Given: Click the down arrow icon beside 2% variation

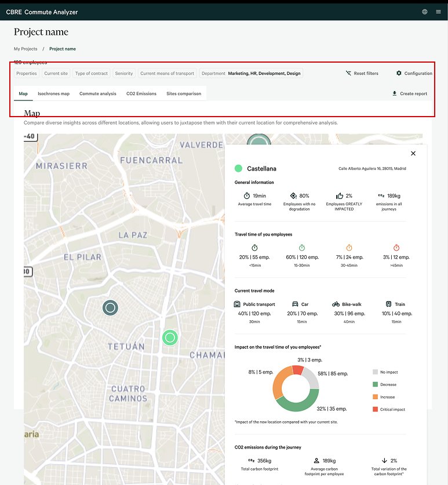Looking at the screenshot, I should pyautogui.click(x=384, y=461).
